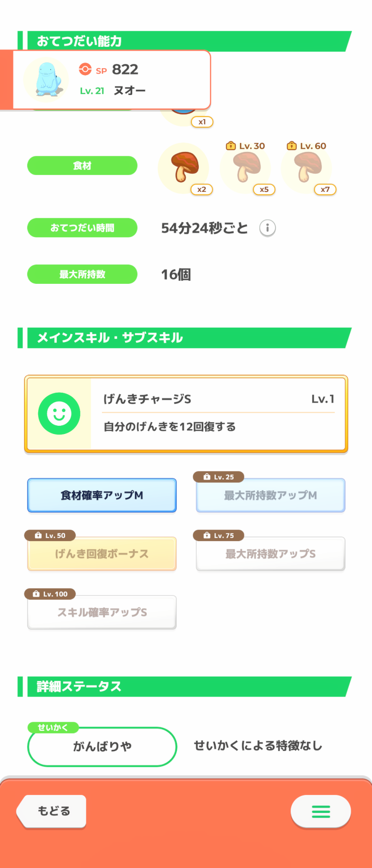This screenshot has height=868, width=372.
Task: Tap the おてつだい時間 label pill
Action: 82,228
